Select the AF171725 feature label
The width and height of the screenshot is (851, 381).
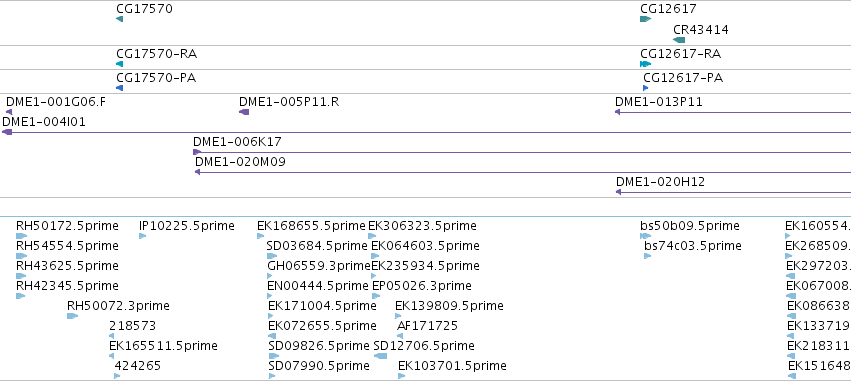click(x=427, y=326)
